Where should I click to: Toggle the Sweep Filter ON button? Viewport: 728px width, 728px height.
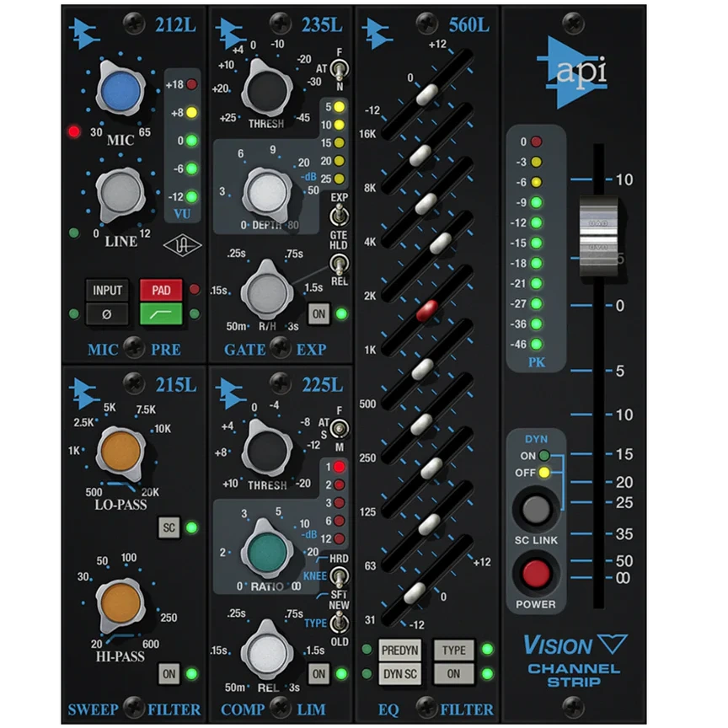[169, 674]
